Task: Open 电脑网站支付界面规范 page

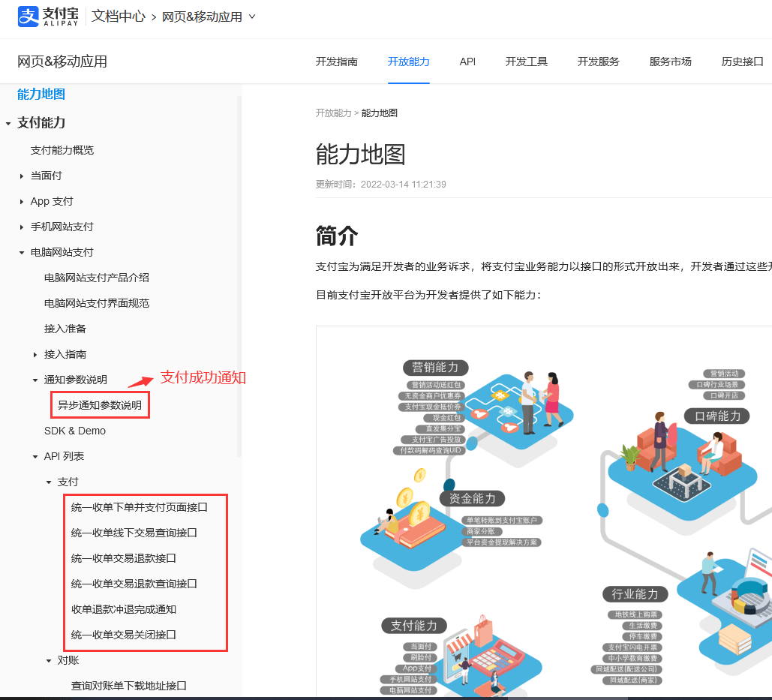Action: (97, 303)
